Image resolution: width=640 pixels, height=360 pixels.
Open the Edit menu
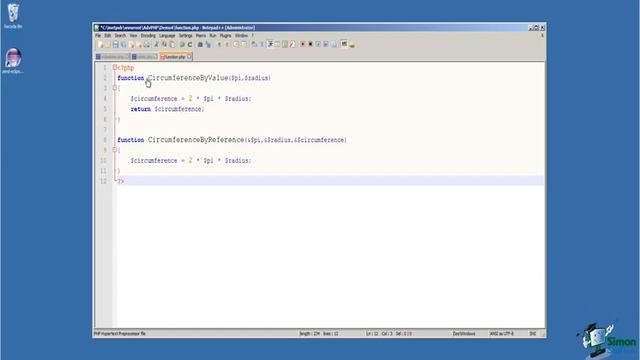coord(107,36)
